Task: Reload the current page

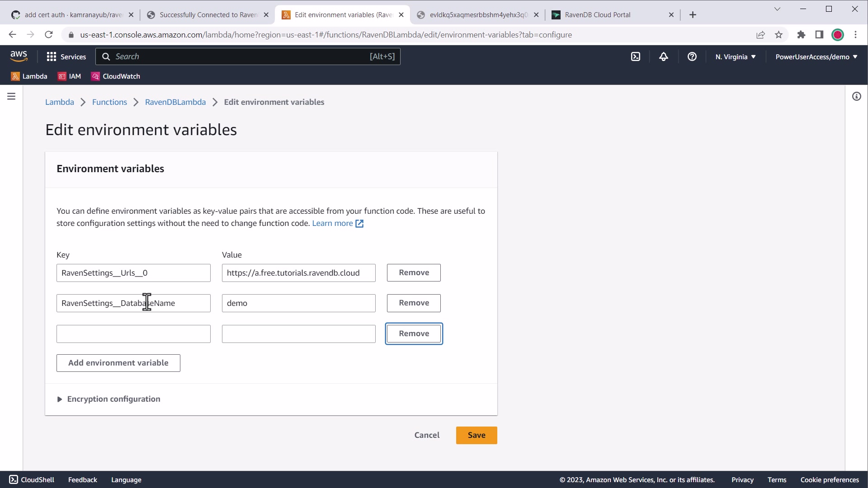Action: (x=49, y=35)
